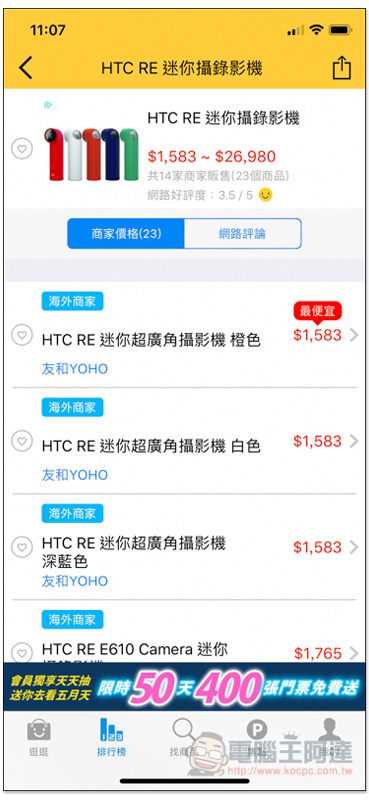Toggle heart on the 白色 camera listing
Screen dimensions: 369x800
22,441
